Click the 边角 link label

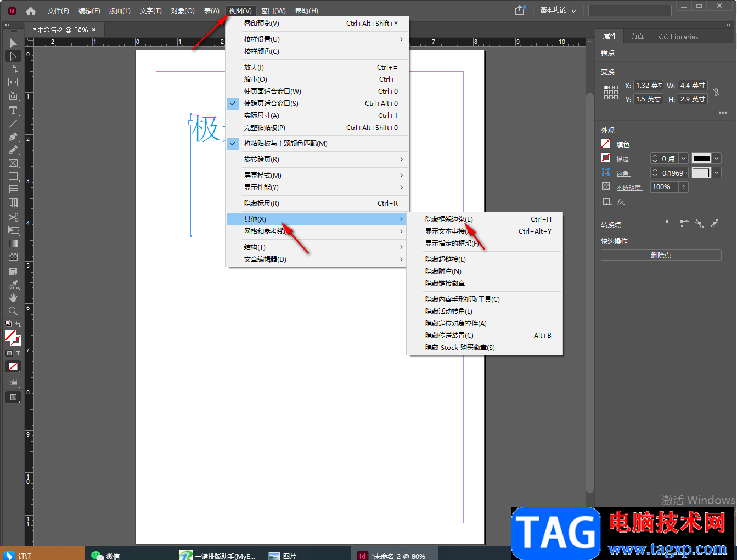622,173
